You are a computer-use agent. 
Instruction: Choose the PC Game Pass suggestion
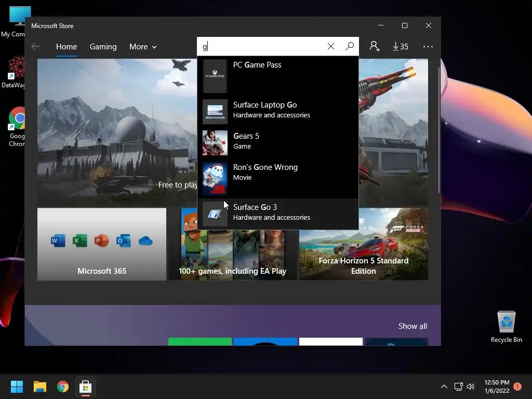point(277,76)
